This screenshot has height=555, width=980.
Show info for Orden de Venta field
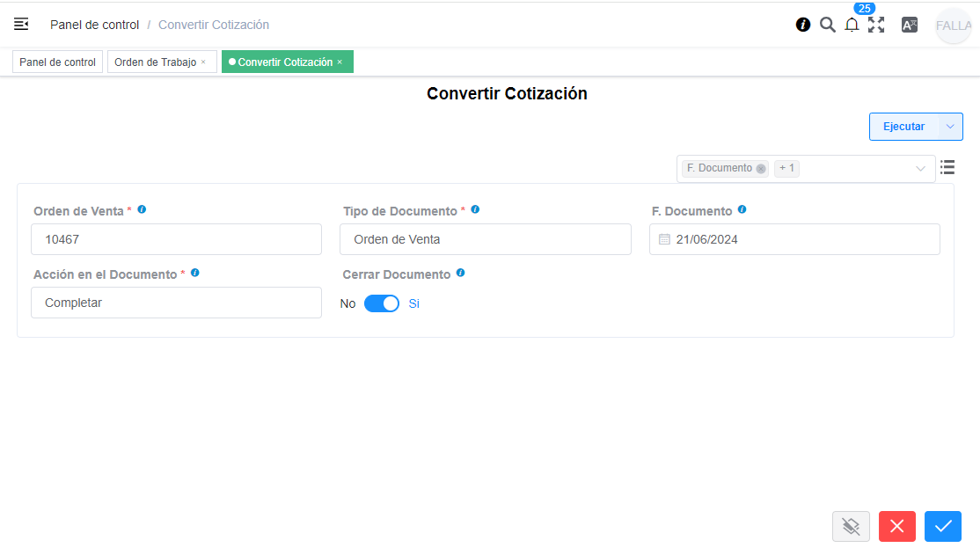[x=142, y=210]
